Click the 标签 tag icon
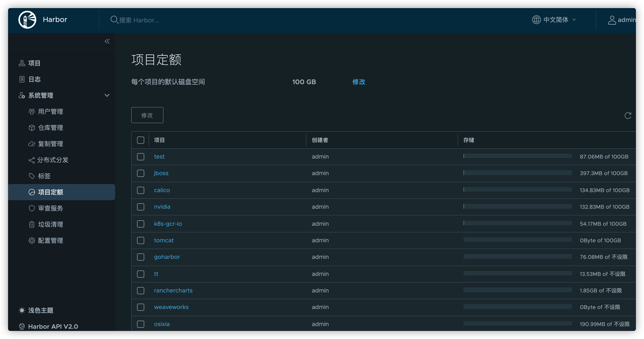644x339 pixels. [x=32, y=176]
